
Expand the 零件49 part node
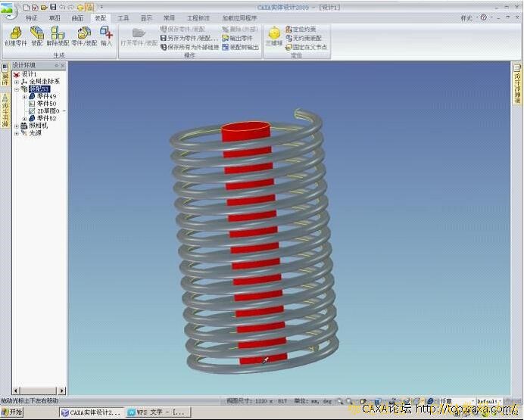[24, 96]
